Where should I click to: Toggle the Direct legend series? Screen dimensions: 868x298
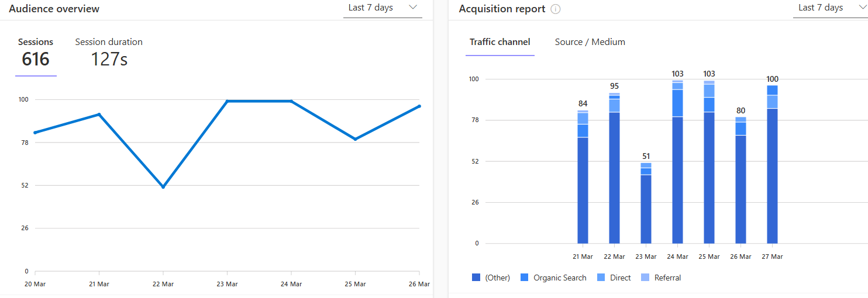620,278
